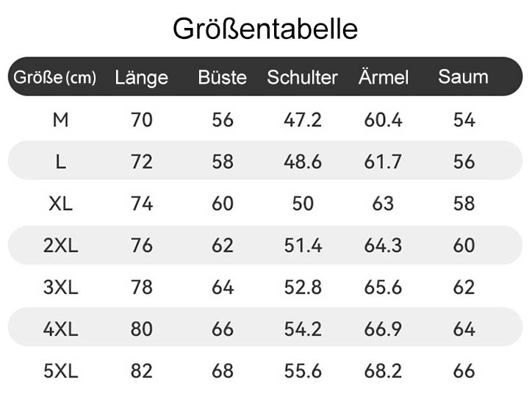The width and height of the screenshot is (532, 393).
Task: Click Ärmel value 68.2
Action: coord(383,371)
